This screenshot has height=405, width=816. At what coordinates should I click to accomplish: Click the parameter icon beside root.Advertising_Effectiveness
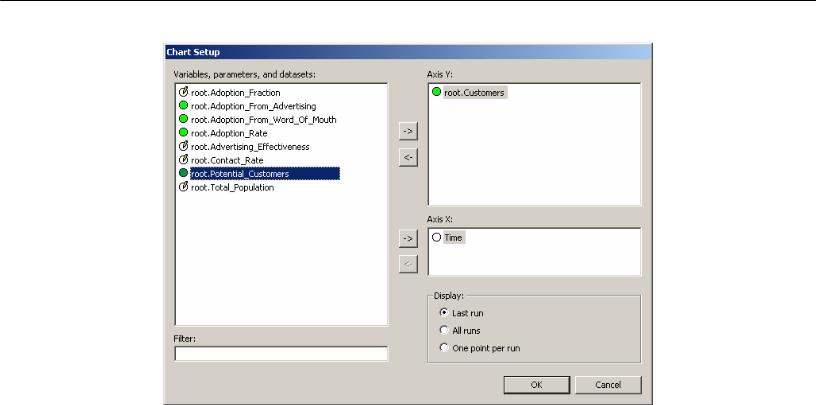point(183,146)
